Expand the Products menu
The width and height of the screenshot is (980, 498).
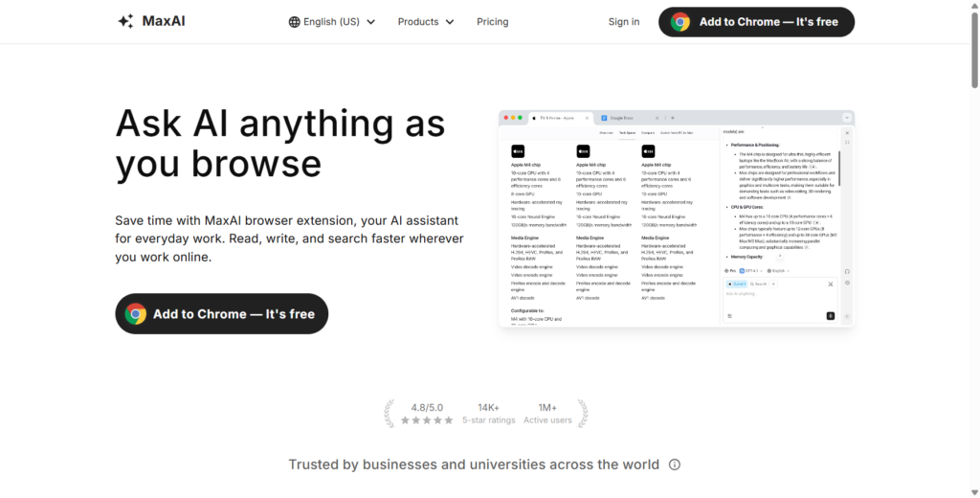tap(426, 22)
